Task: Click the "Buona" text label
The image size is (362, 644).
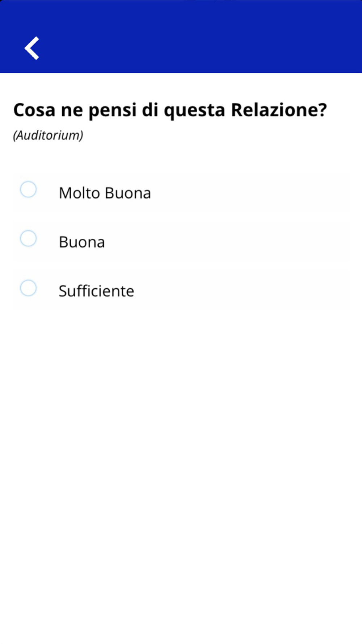Action: coord(82,242)
